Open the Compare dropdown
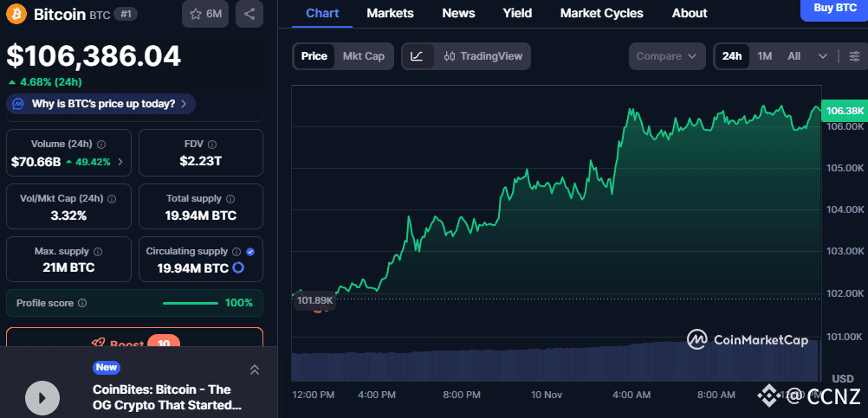This screenshot has height=418, width=868. click(x=666, y=56)
